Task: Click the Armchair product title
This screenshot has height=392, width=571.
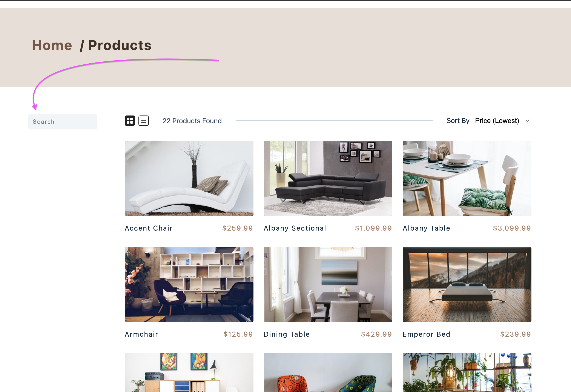Action: 141,334
